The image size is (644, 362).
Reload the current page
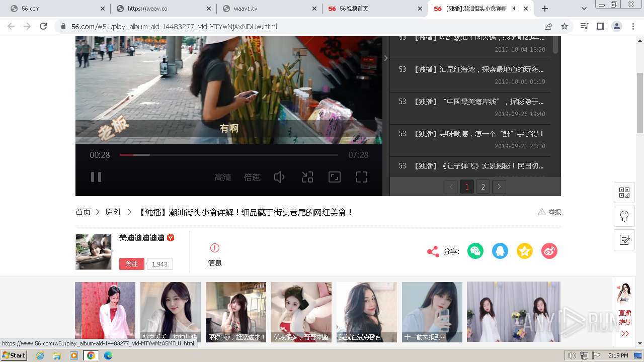pyautogui.click(x=43, y=26)
